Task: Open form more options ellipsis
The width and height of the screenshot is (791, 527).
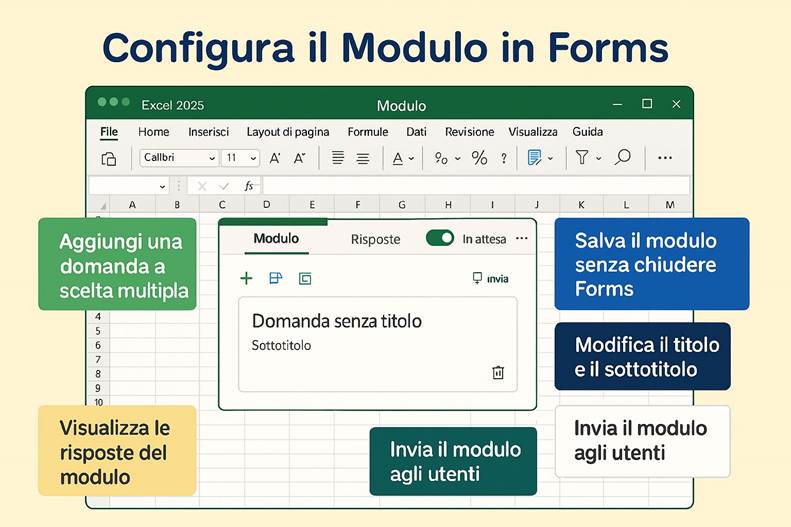Action: click(522, 238)
